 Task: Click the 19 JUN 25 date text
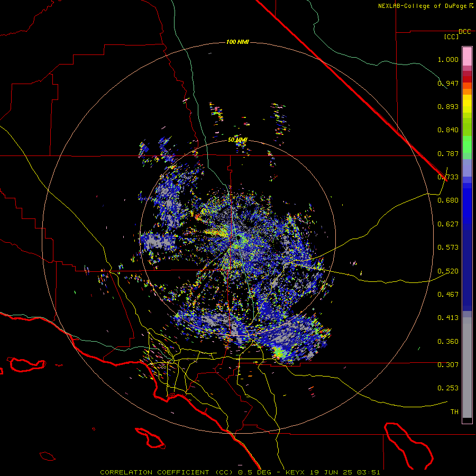click(331, 472)
